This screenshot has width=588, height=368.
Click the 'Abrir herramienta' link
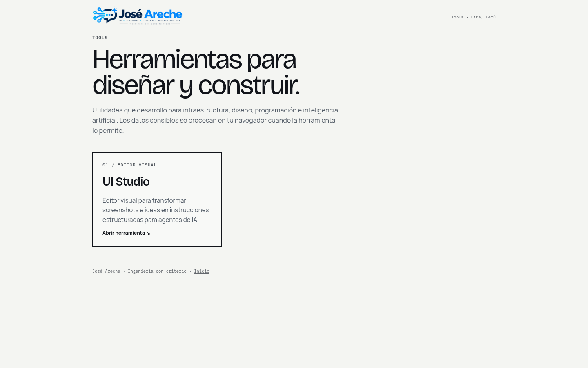tap(126, 233)
